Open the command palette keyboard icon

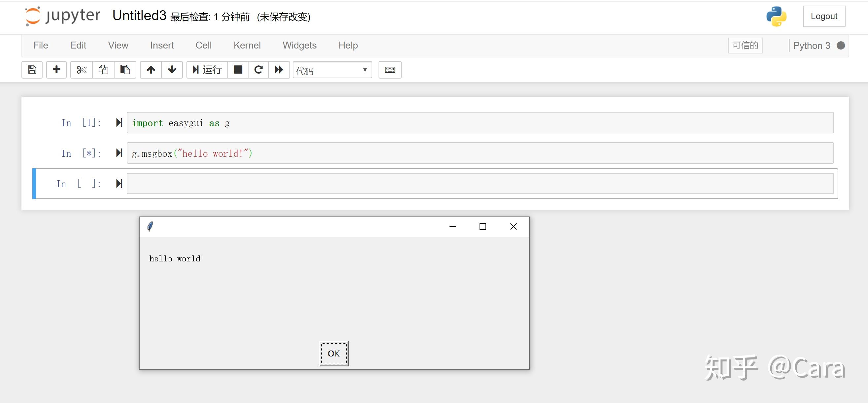(390, 70)
